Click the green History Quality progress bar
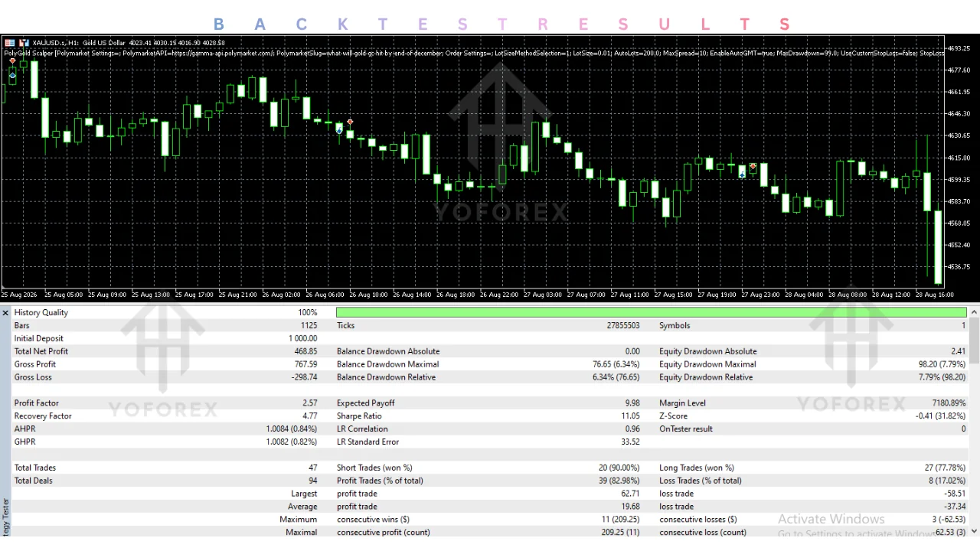 [652, 312]
